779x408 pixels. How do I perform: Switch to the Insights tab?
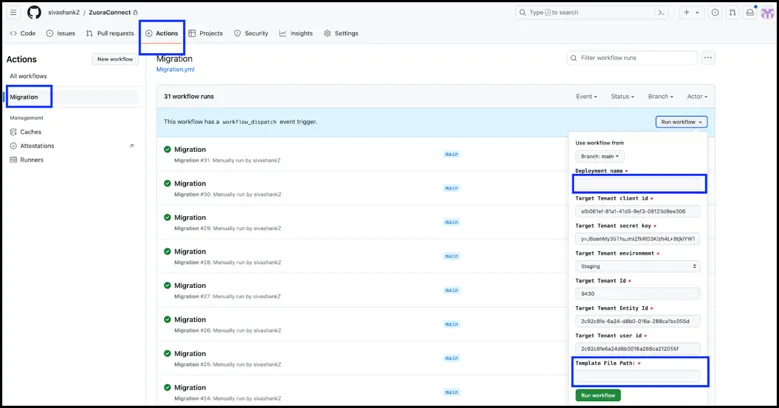(x=296, y=33)
